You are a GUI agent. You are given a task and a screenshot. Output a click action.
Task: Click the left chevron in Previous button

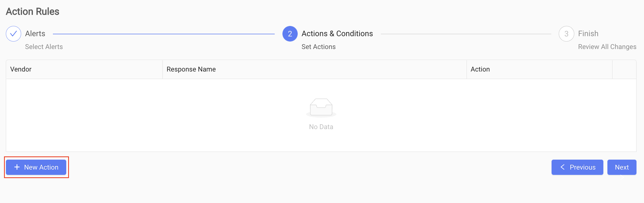[x=562, y=167]
